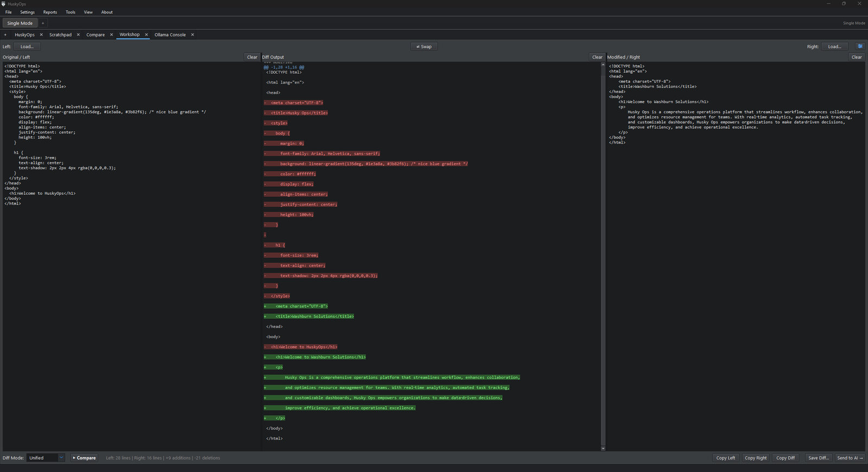Clear the Modified / Right pane

pos(857,57)
